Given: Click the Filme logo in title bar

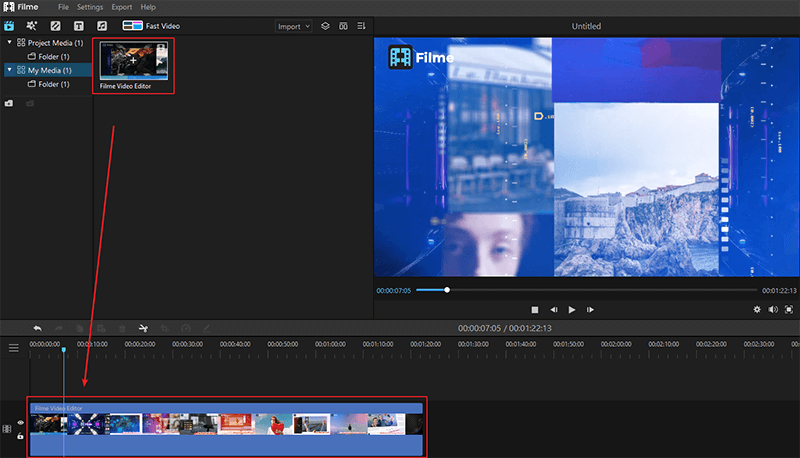Looking at the screenshot, I should tap(21, 7).
